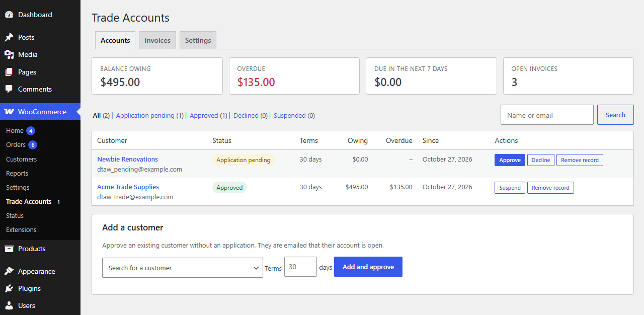Go to WooCommerce Customers submenu
This screenshot has width=644, height=315.
[21, 159]
